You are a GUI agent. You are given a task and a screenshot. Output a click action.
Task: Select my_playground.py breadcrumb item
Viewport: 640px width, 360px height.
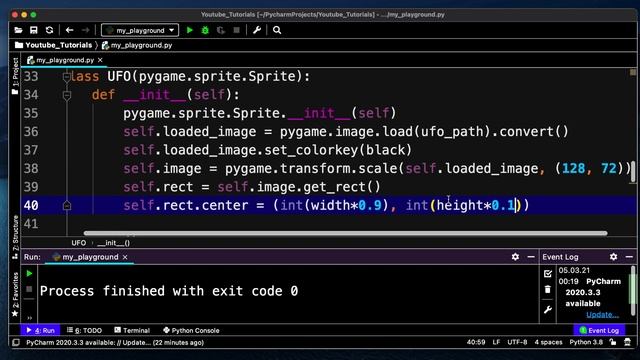coord(137,45)
